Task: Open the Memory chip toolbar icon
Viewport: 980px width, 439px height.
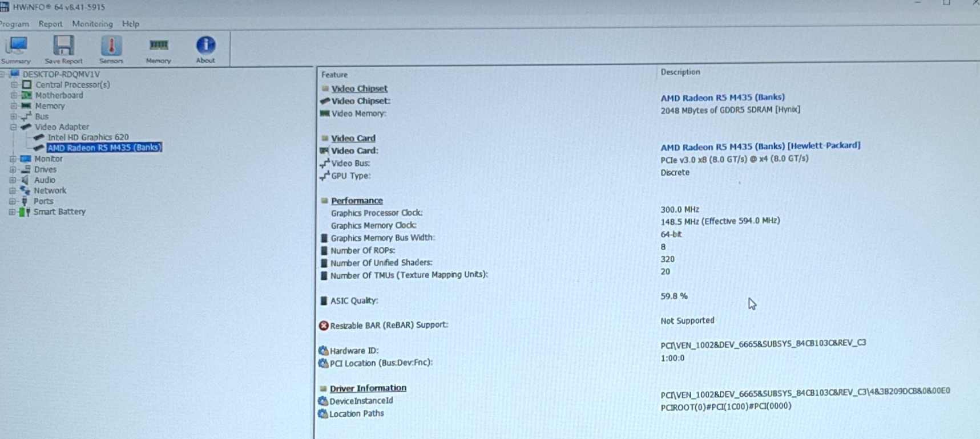Action: click(159, 44)
